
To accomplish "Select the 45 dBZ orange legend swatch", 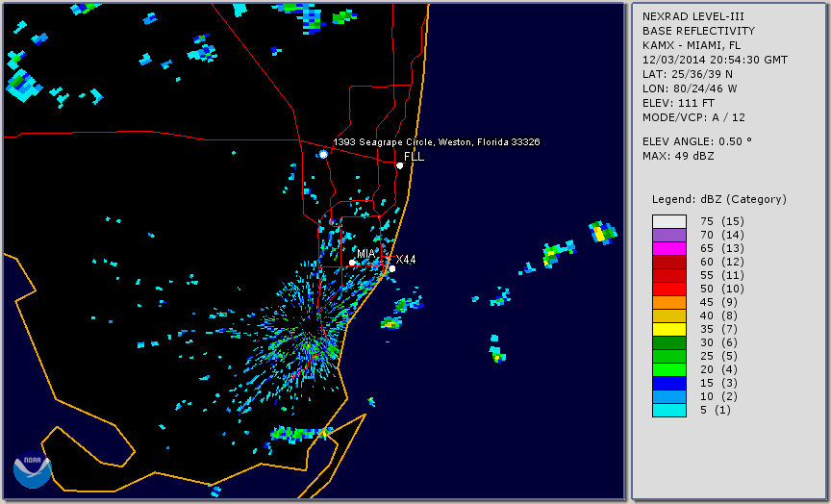I will [669, 302].
